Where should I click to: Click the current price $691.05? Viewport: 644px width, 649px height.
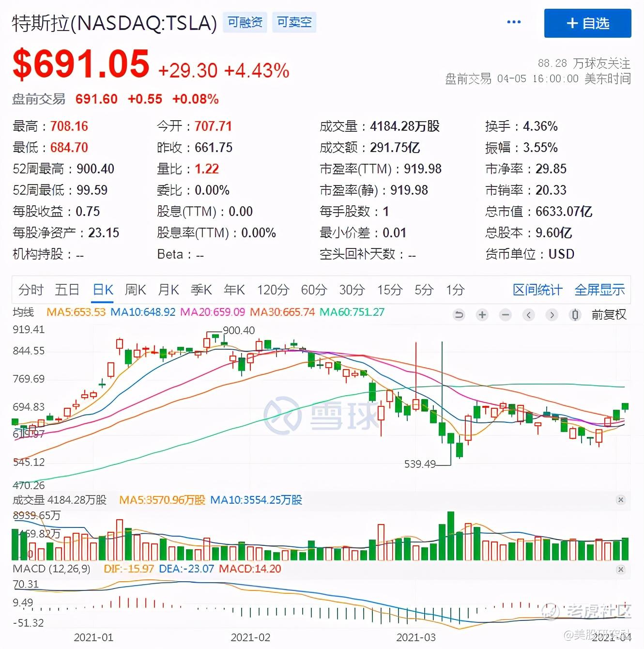tap(81, 64)
